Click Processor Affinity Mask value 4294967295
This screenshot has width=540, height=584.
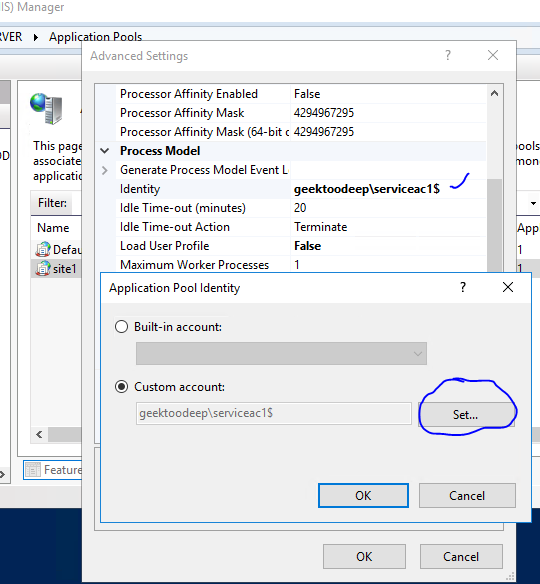324,113
